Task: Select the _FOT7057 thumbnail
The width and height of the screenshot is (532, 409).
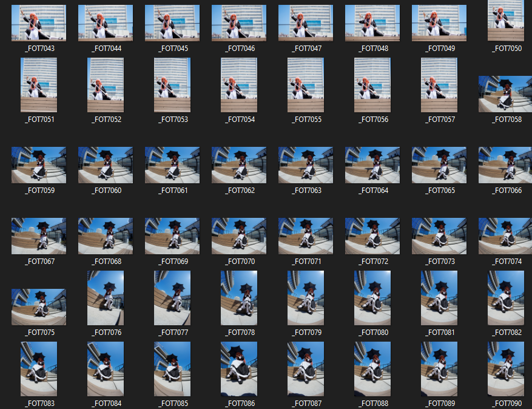Action: coord(439,85)
